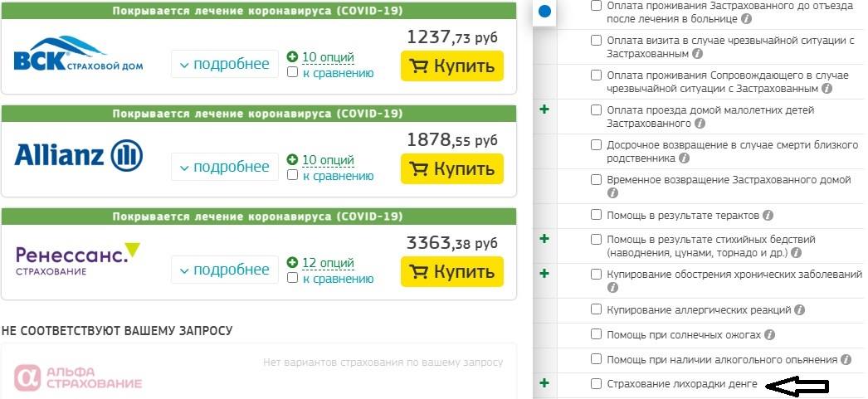This screenshot has height=399, width=868.
Task: Click info icon for Помощь в результате стихийных бедствий
Action: pyautogui.click(x=796, y=253)
